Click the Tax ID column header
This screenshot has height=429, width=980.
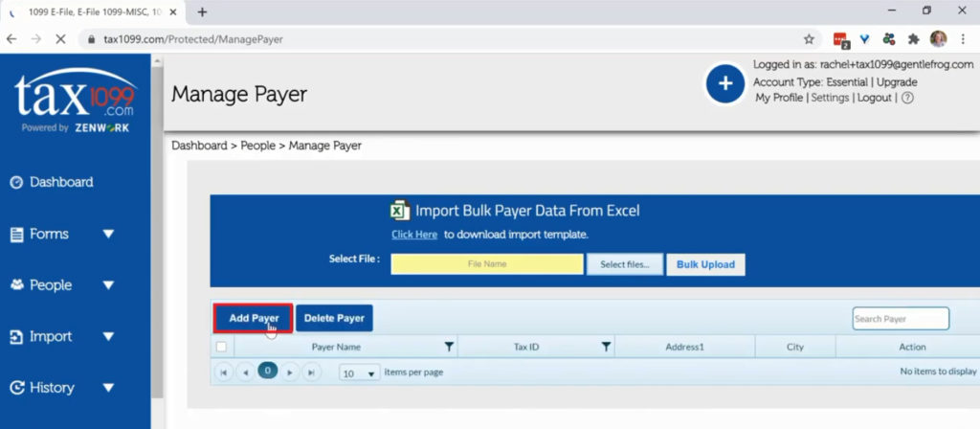(x=526, y=347)
